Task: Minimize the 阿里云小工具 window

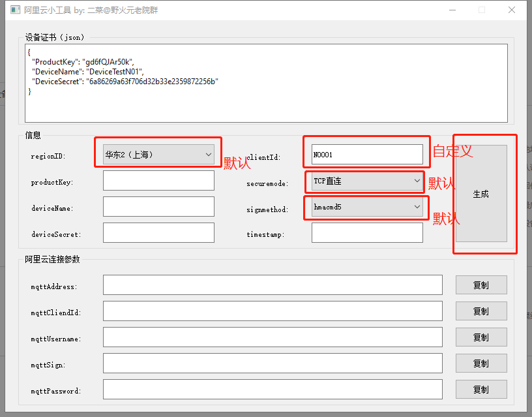Action: click(x=452, y=10)
